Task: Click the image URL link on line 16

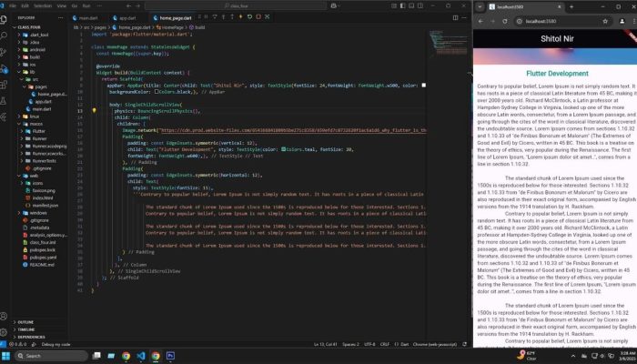Action: click(293, 130)
